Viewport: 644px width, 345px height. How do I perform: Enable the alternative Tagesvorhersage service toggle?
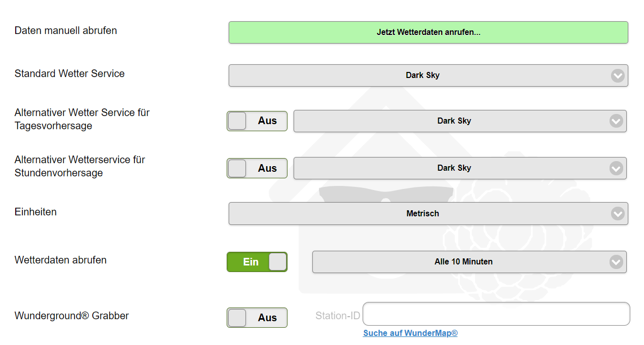pos(257,121)
